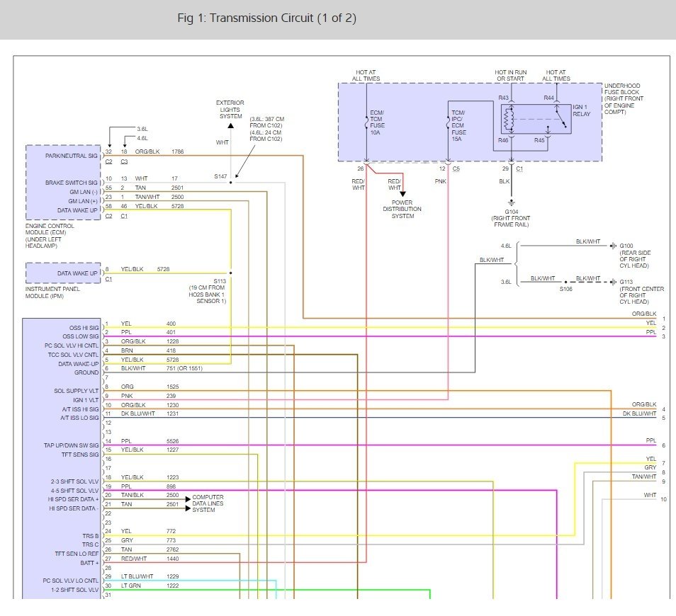Click '4-5 SHFT SOL VLV' label

pos(74,491)
